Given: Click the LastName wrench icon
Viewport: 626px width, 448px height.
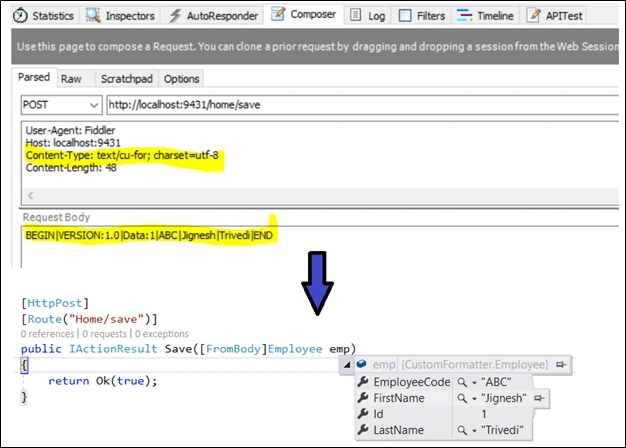Looking at the screenshot, I should click(363, 430).
